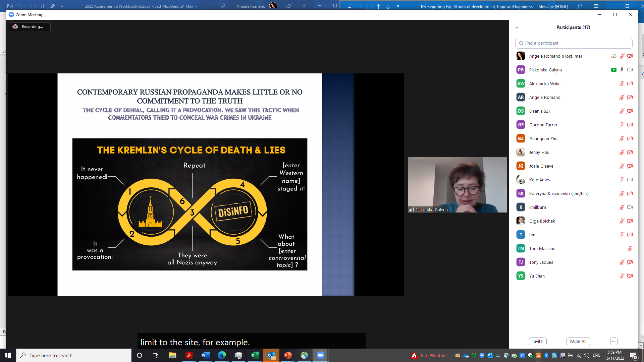Open PowerPoint from the taskbar

click(288, 355)
